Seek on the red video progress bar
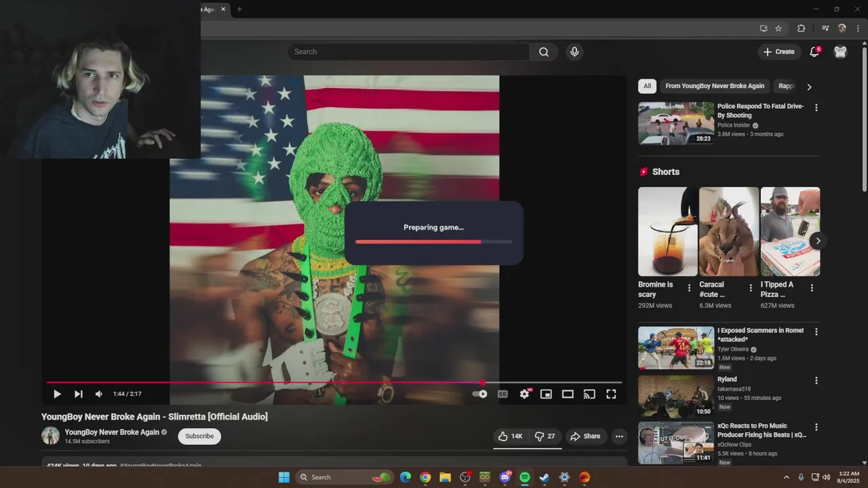The image size is (868, 488). tap(334, 383)
